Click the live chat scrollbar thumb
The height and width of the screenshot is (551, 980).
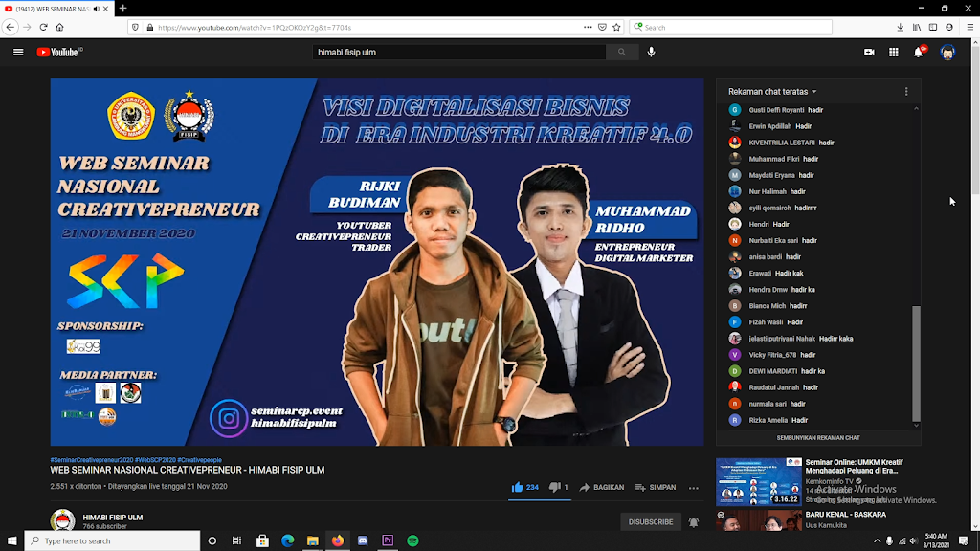tap(916, 363)
